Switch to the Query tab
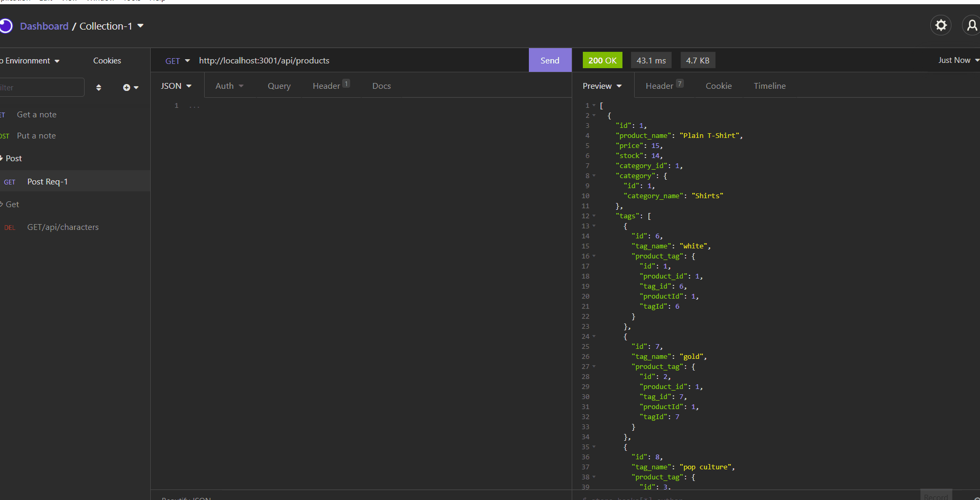The height and width of the screenshot is (500, 980). (279, 86)
